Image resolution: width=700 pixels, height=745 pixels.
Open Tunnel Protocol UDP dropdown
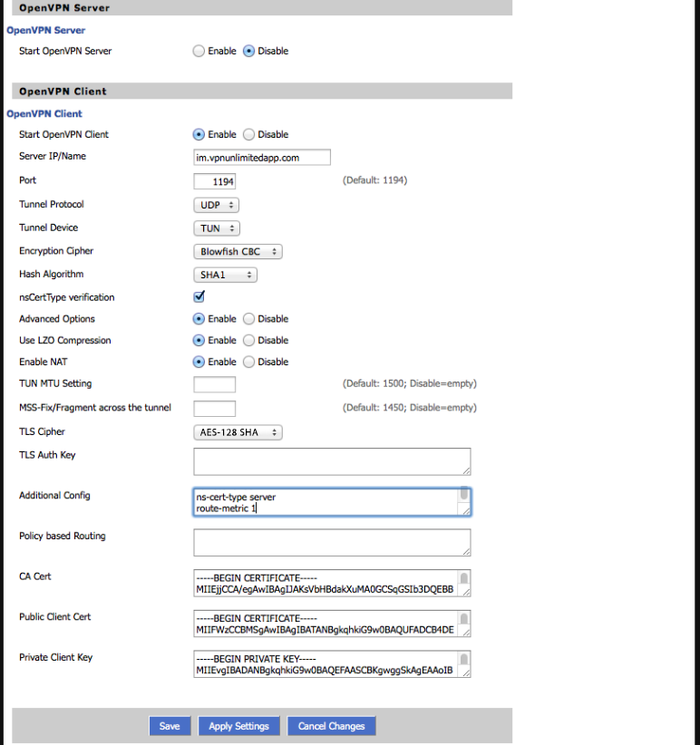(x=216, y=205)
